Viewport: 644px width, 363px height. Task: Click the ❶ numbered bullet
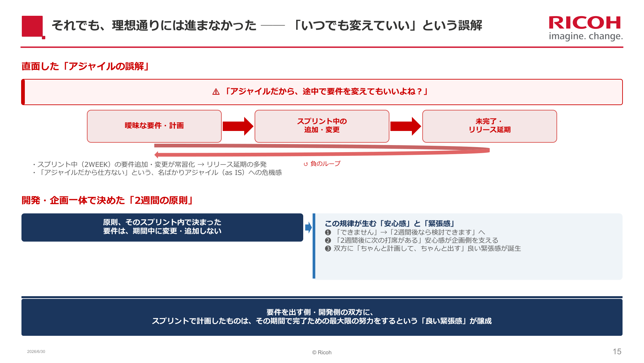point(328,232)
